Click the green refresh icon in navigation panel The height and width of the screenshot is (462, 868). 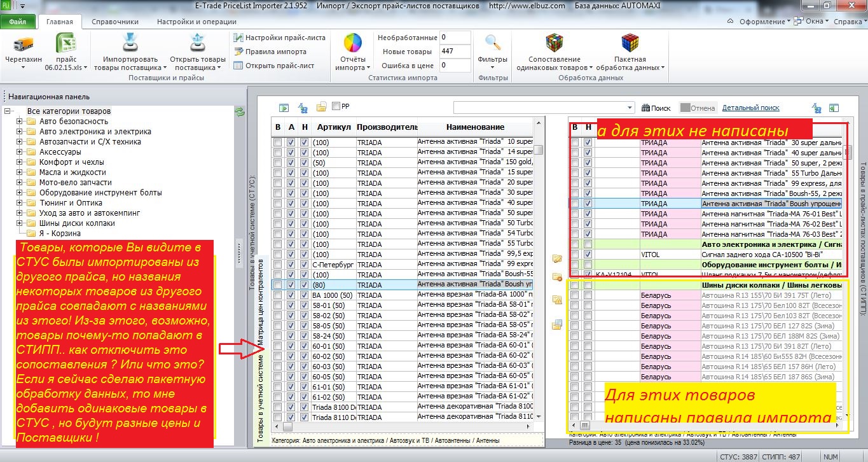240,112
